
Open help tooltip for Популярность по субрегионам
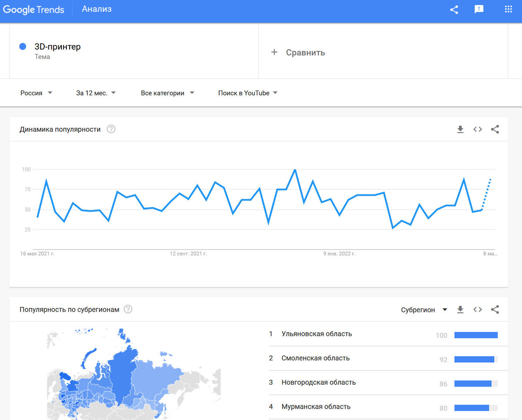(x=128, y=309)
